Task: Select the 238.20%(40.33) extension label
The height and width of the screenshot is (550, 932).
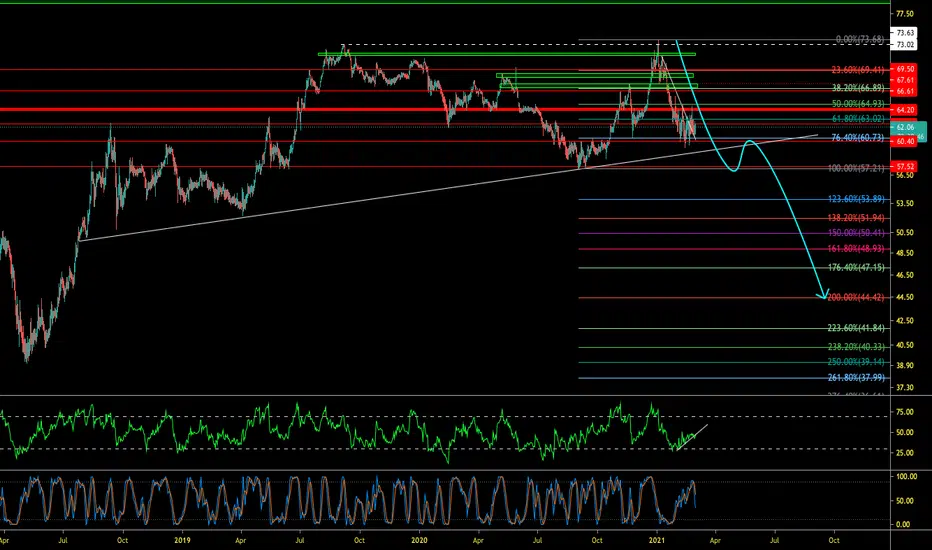Action: click(x=856, y=347)
